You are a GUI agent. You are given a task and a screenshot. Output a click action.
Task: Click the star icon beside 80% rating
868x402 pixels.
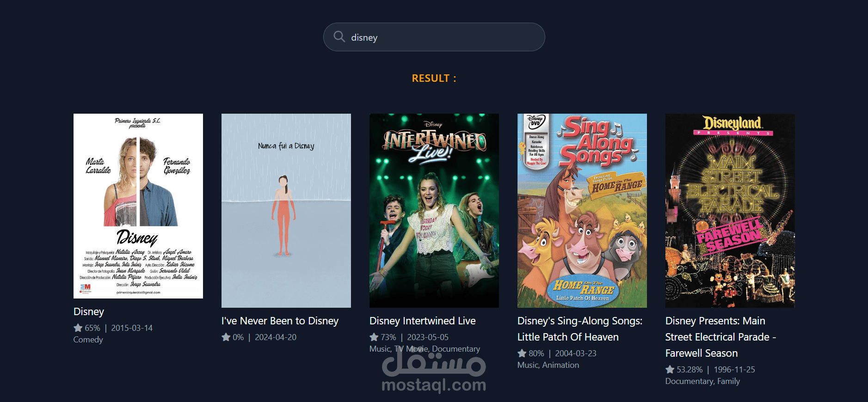(522, 353)
